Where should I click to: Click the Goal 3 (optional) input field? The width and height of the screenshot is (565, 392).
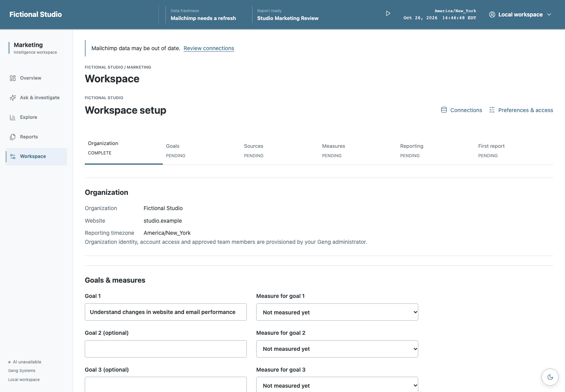pos(166,385)
